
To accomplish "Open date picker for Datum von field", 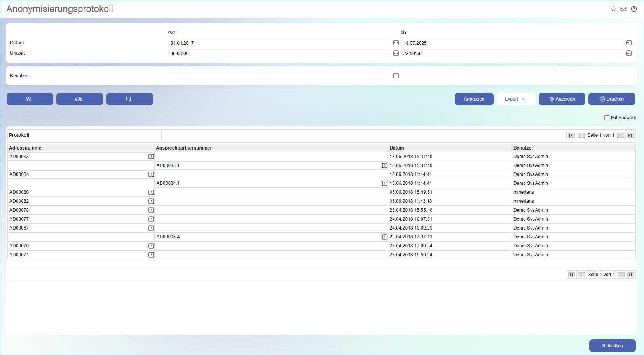I will click(x=396, y=43).
